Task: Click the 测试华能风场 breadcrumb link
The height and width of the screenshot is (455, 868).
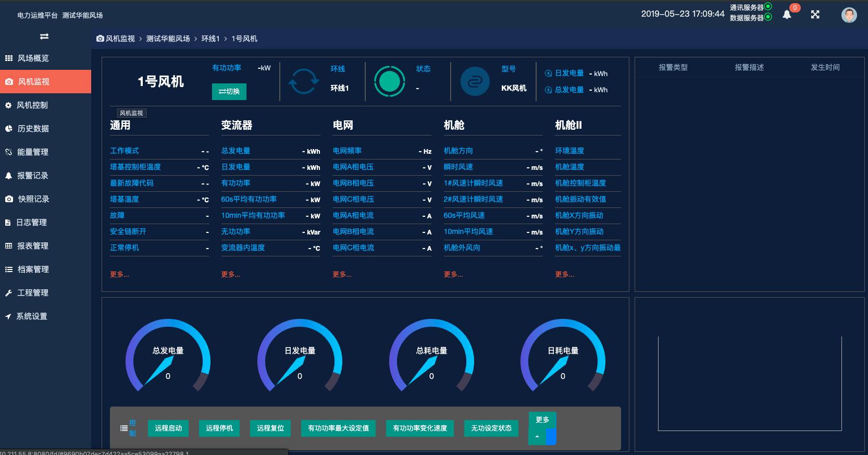Action: [168, 39]
